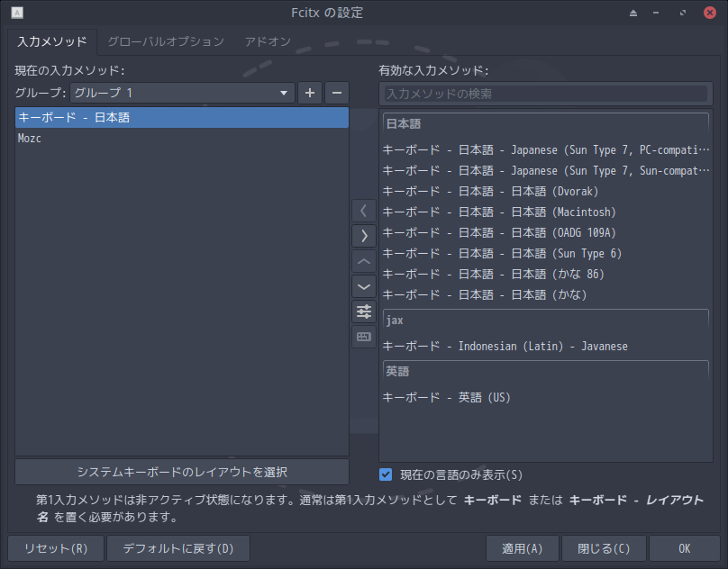Select the Sun Type 7, PC-compatible entry
The width and height of the screenshot is (728, 569).
546,150
